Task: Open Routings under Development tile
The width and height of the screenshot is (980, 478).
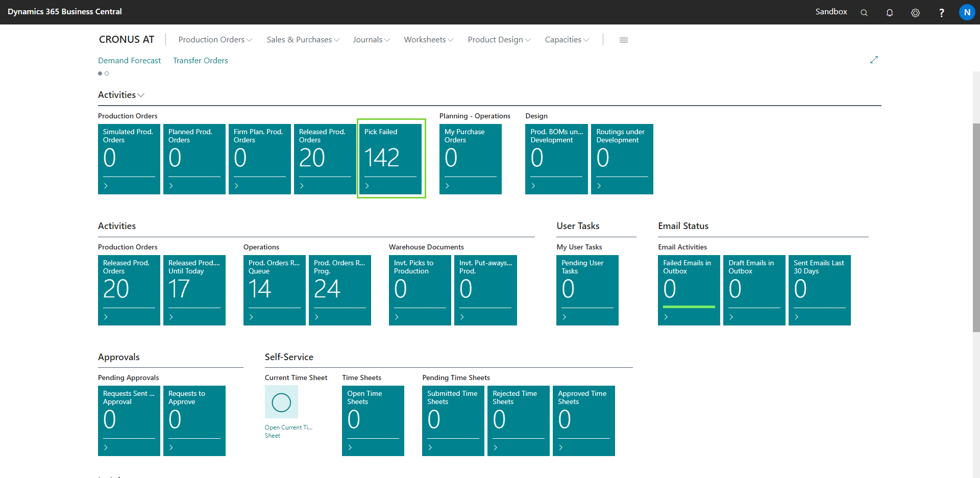Action: tap(622, 159)
